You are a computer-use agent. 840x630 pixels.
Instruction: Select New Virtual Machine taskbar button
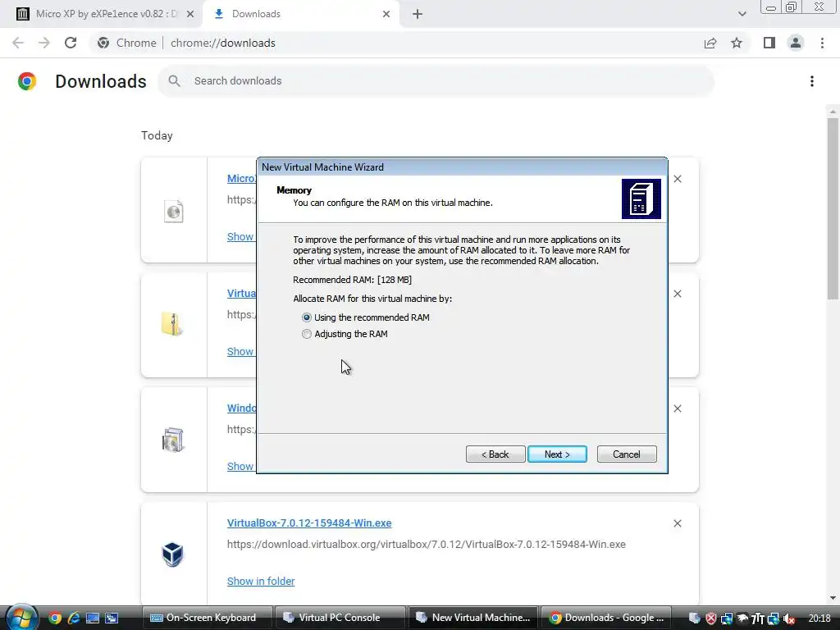pyautogui.click(x=473, y=618)
